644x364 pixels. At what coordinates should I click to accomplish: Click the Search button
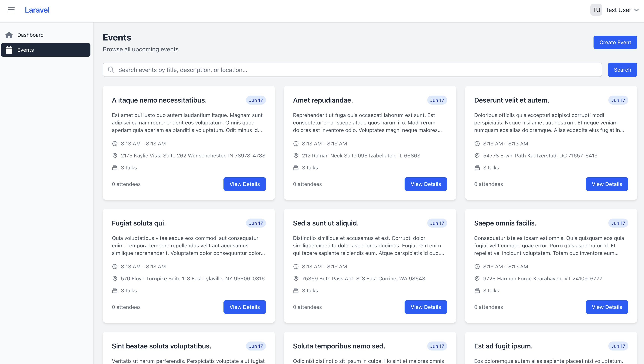622,70
